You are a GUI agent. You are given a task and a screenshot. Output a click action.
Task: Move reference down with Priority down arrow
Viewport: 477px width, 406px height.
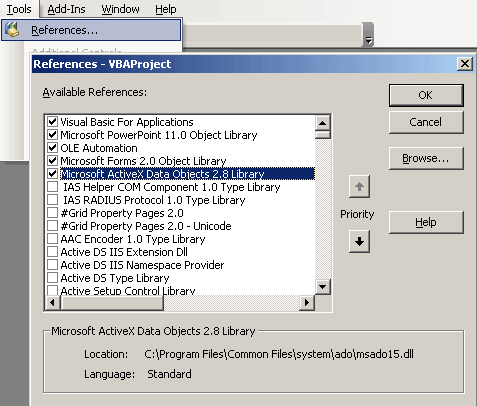(359, 241)
